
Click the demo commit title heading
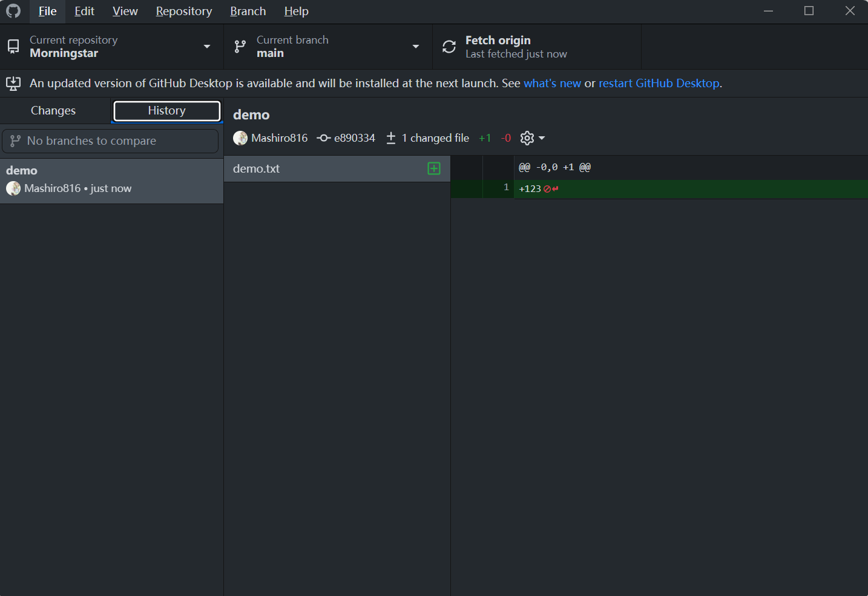pyautogui.click(x=251, y=114)
